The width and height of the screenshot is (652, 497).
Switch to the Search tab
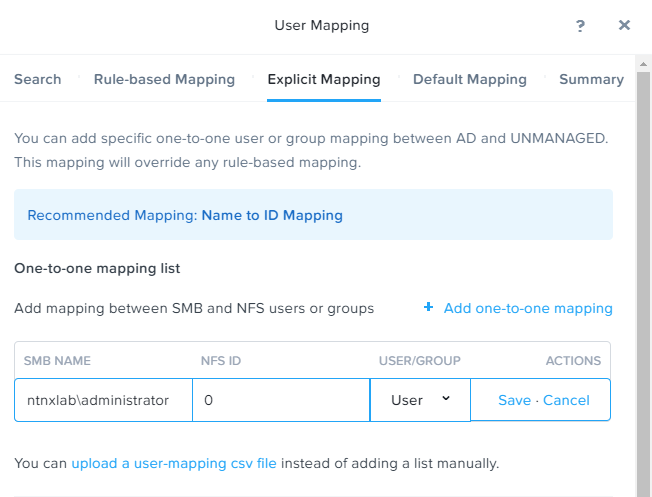38,79
